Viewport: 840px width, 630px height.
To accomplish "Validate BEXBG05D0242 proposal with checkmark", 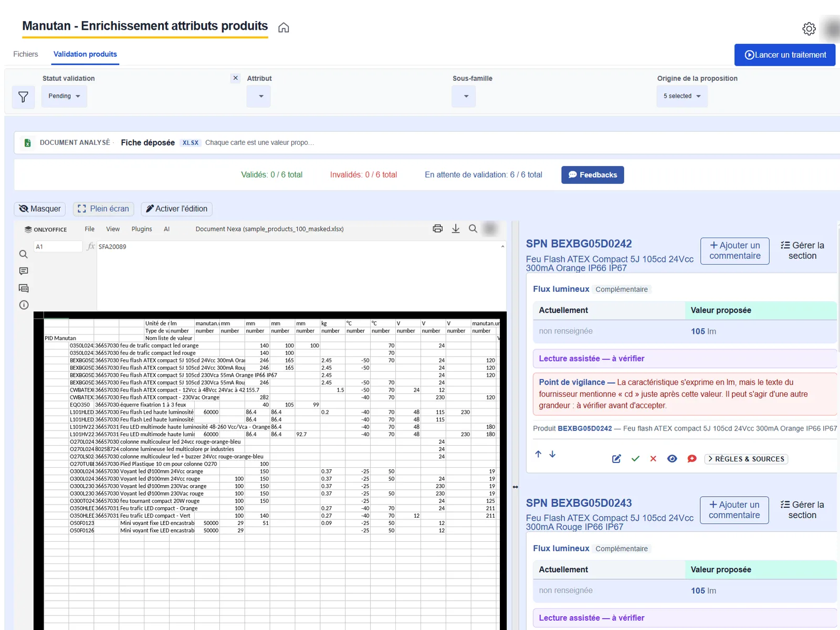I will (635, 459).
